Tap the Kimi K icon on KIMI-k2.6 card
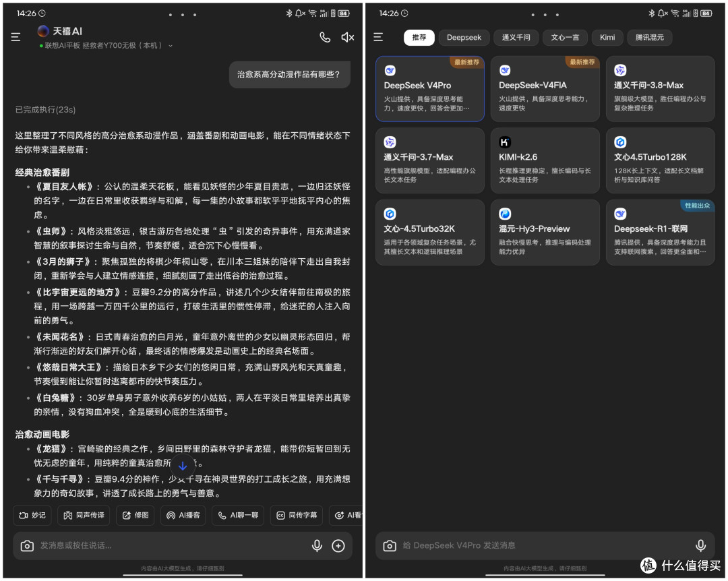The height and width of the screenshot is (581, 728). coord(505,142)
